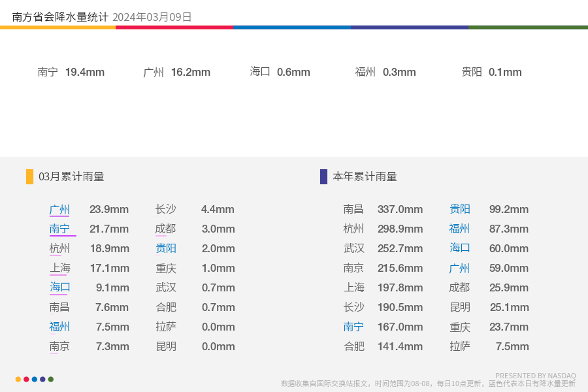Click the 99.2mm value
Viewport: 588px width, 392px height.
pyautogui.click(x=509, y=209)
